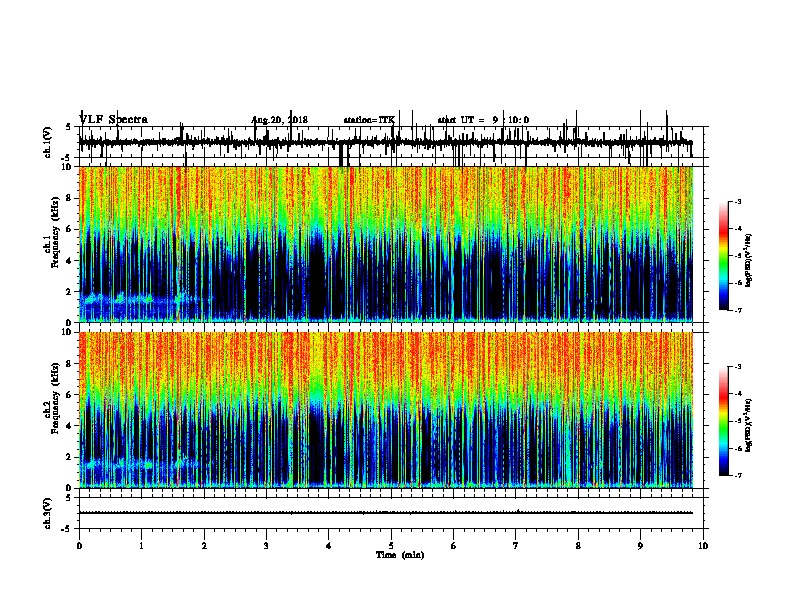Click the ch.1 voltage waveform trace

tap(386, 142)
